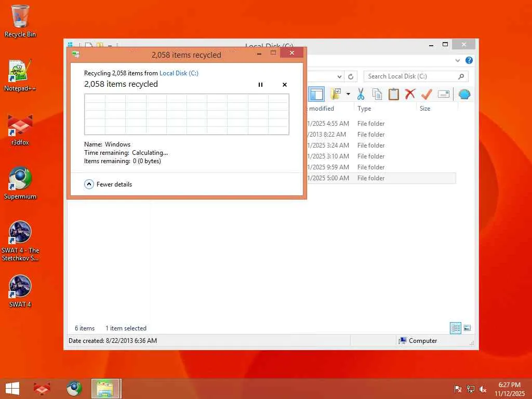The image size is (532, 399).
Task: Select SWAT 4 - The Stetchkov S... shortcut
Action: pos(20,241)
